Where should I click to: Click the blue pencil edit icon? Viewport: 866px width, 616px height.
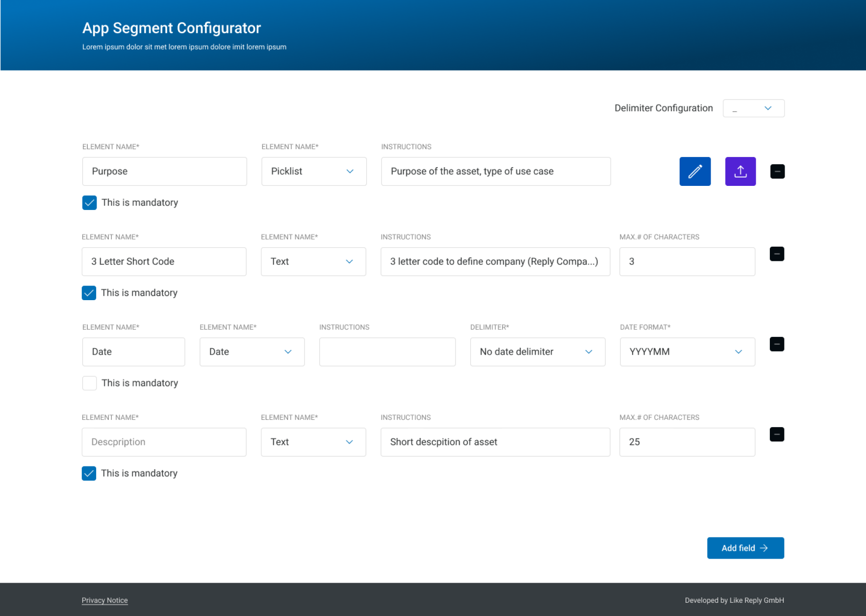[695, 171]
